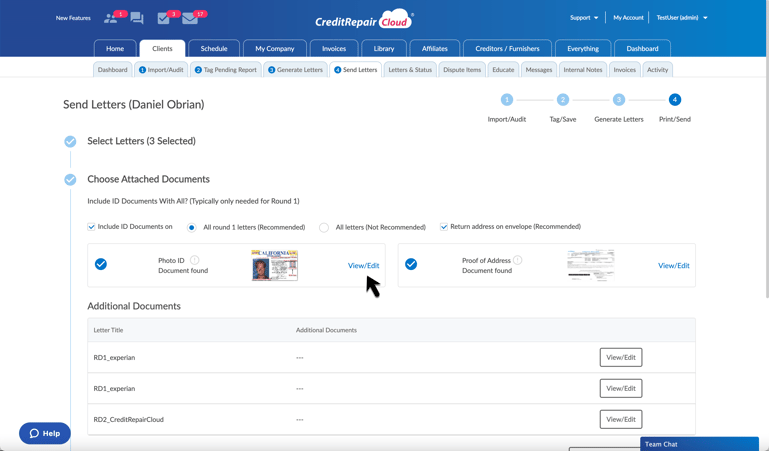The height and width of the screenshot is (451, 769).
Task: Toggle Include ID Documents checkbox
Action: point(92,227)
